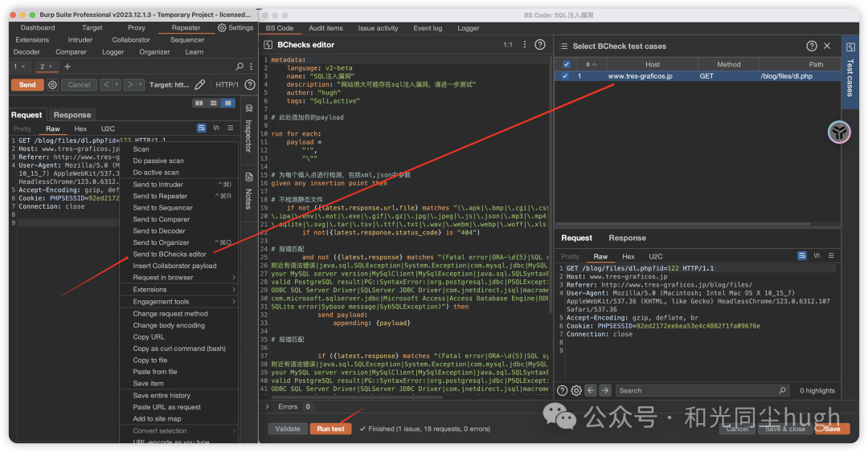Image resolution: width=868 pixels, height=452 pixels.
Task: Click Save & close button
Action: 785,429
